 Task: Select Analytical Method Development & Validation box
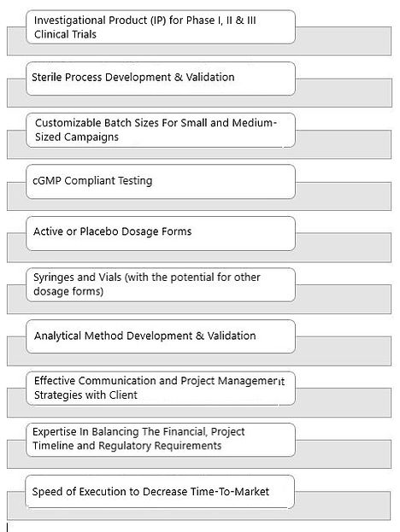[161, 336]
